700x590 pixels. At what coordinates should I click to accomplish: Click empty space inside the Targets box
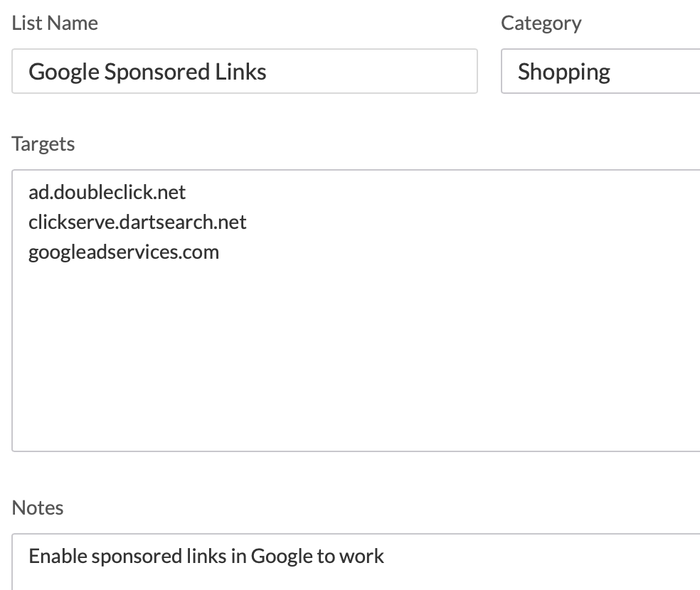point(356,355)
